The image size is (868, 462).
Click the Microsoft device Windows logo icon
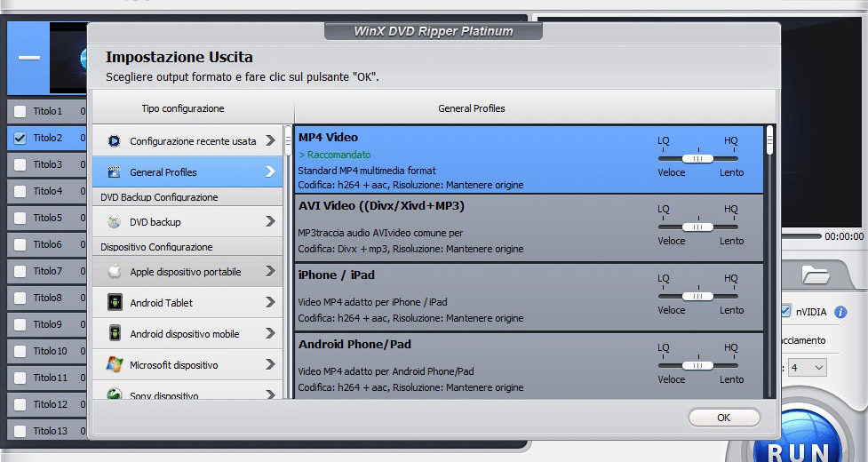tap(114, 364)
